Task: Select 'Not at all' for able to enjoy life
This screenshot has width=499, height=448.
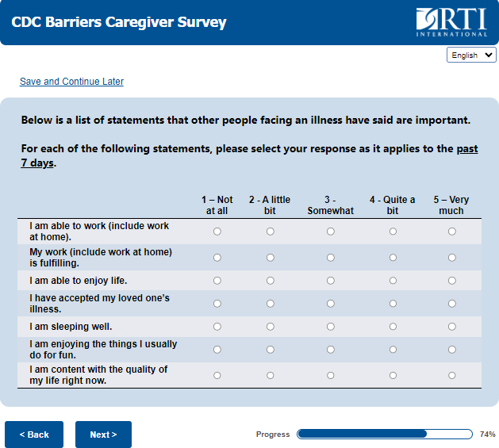Action: click(x=217, y=281)
